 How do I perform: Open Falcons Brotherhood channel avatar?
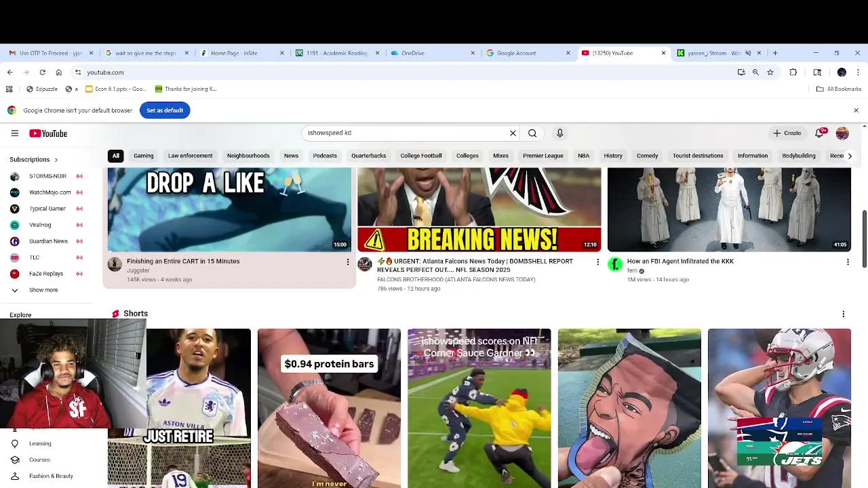click(365, 264)
